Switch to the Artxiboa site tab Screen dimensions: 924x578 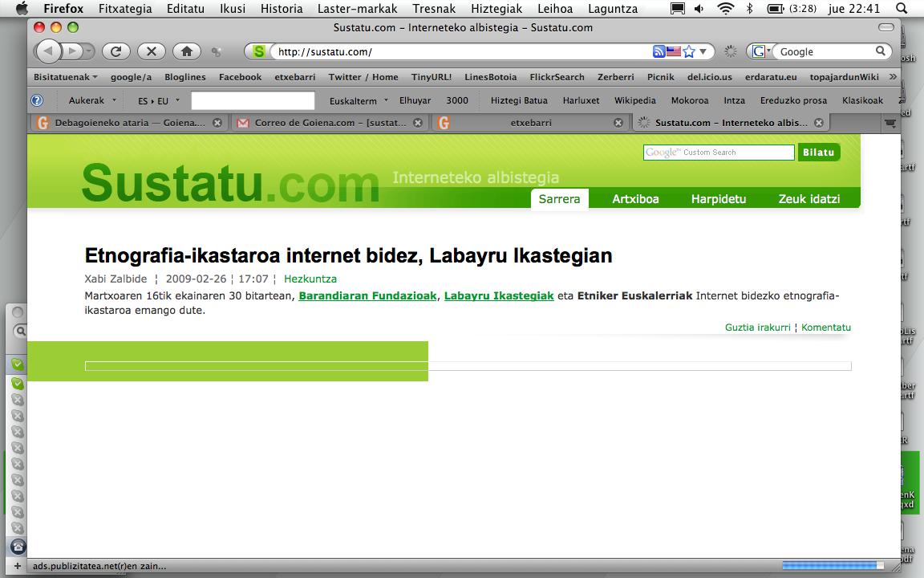click(x=635, y=199)
